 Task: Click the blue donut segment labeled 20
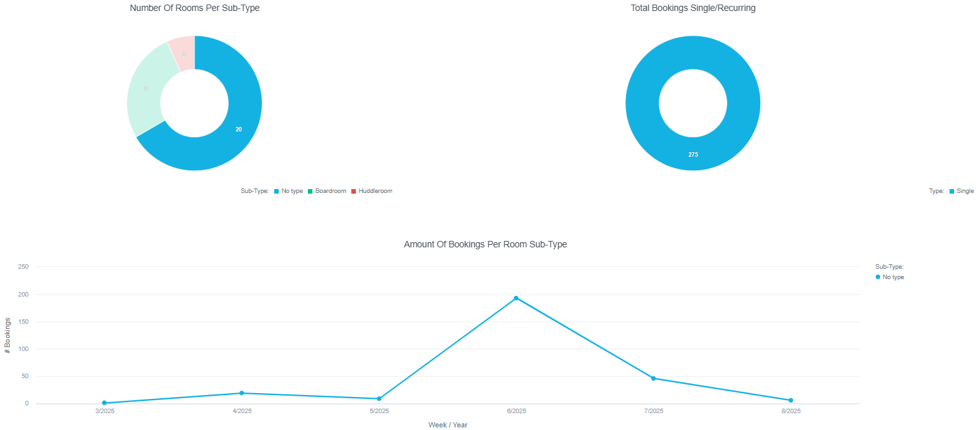(x=239, y=129)
